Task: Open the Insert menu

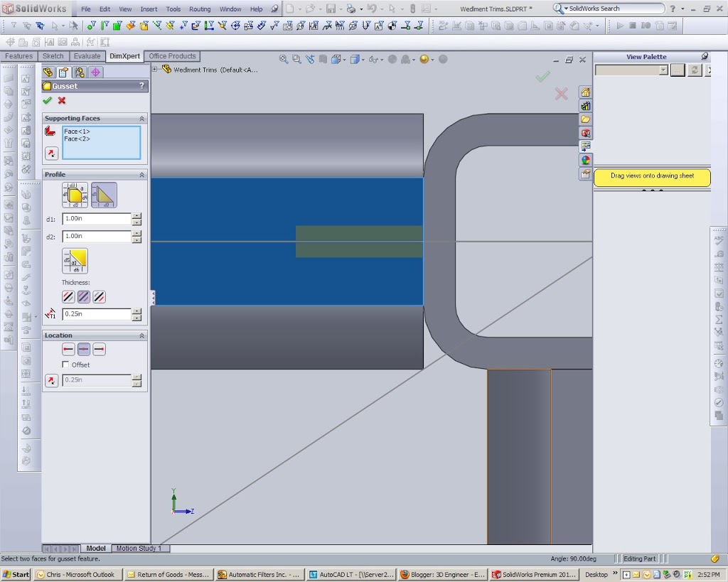Action: click(x=149, y=9)
